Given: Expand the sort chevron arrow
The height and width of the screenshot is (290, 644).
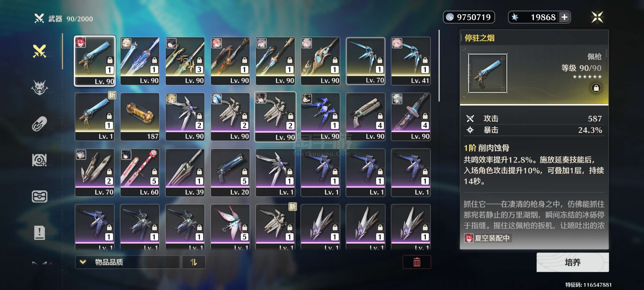Looking at the screenshot, I should click(x=83, y=262).
